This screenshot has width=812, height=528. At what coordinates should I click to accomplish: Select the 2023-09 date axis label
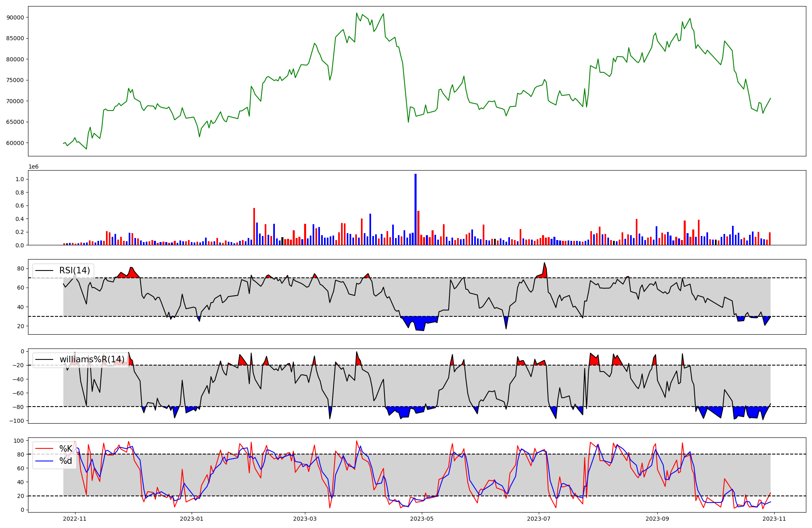click(657, 519)
